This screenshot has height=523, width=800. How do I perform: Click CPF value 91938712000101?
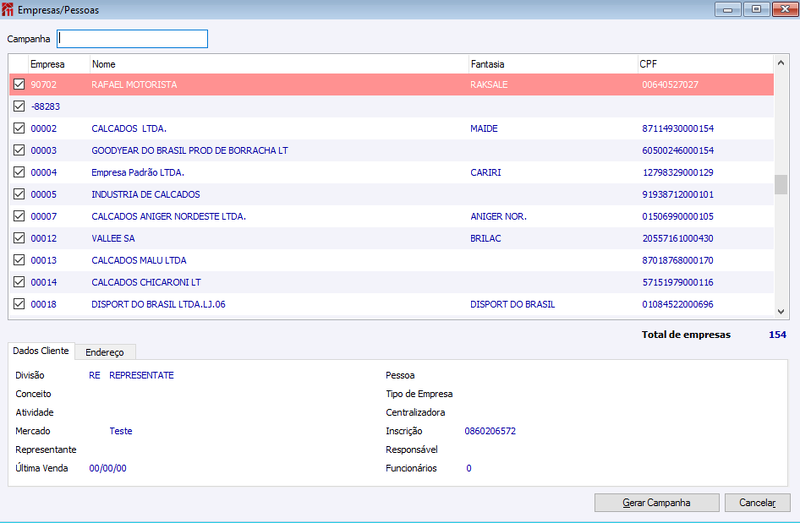[678, 194]
